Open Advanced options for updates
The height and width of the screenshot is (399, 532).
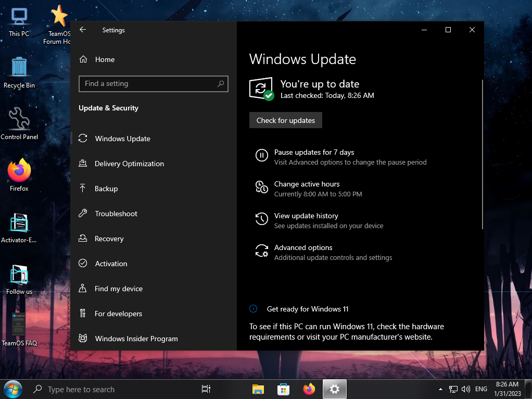(303, 247)
